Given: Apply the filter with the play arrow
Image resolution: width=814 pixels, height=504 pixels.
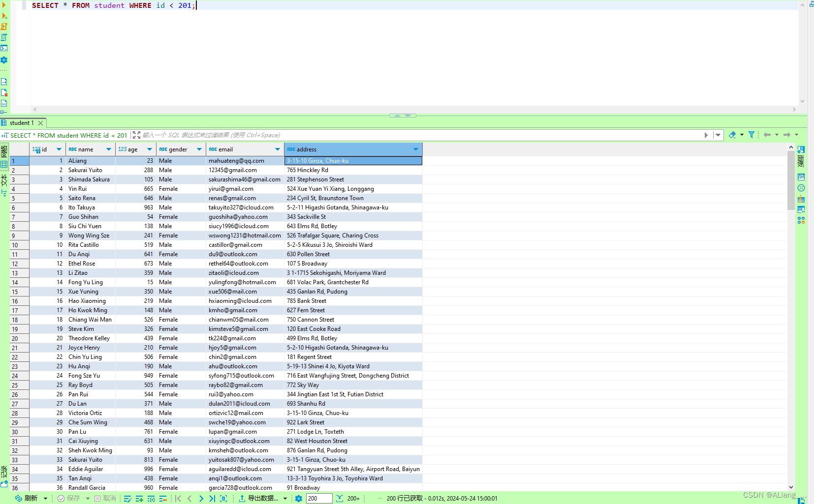Looking at the screenshot, I should 706,135.
